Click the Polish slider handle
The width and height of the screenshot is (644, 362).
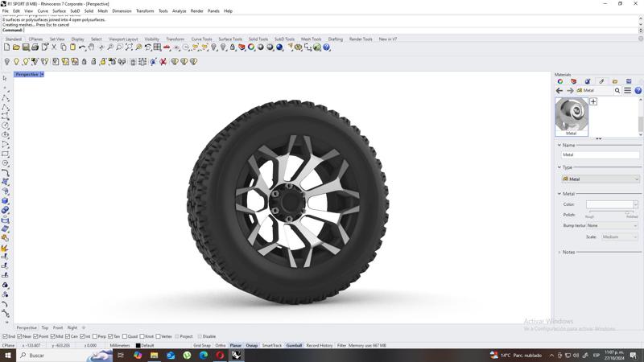click(627, 212)
